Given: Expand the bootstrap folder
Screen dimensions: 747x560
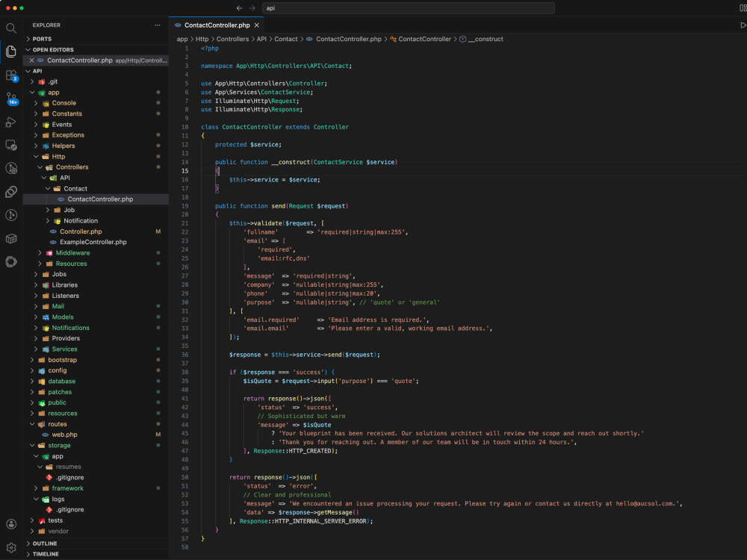Looking at the screenshot, I should 96,360.
